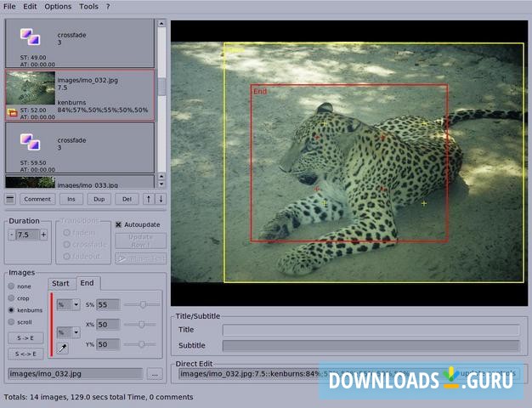Move the selected row down with the arrow
Viewport: 532px width, 408px height.
pos(161,199)
